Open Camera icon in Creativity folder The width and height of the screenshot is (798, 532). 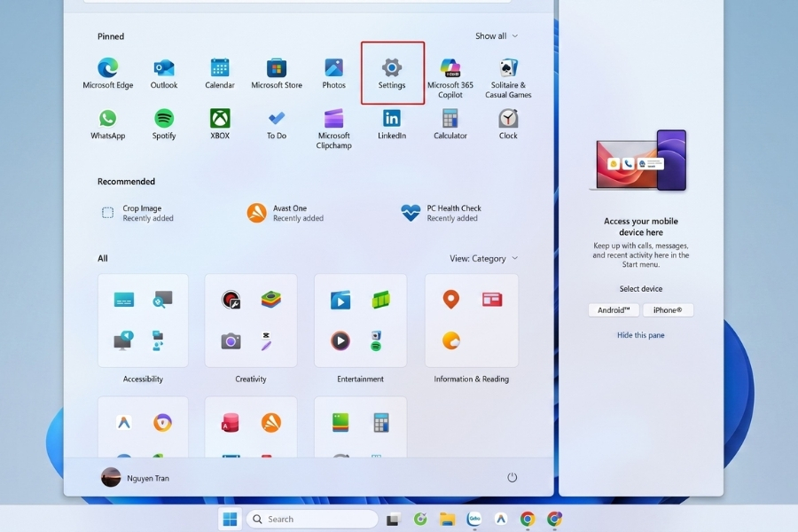pos(231,340)
